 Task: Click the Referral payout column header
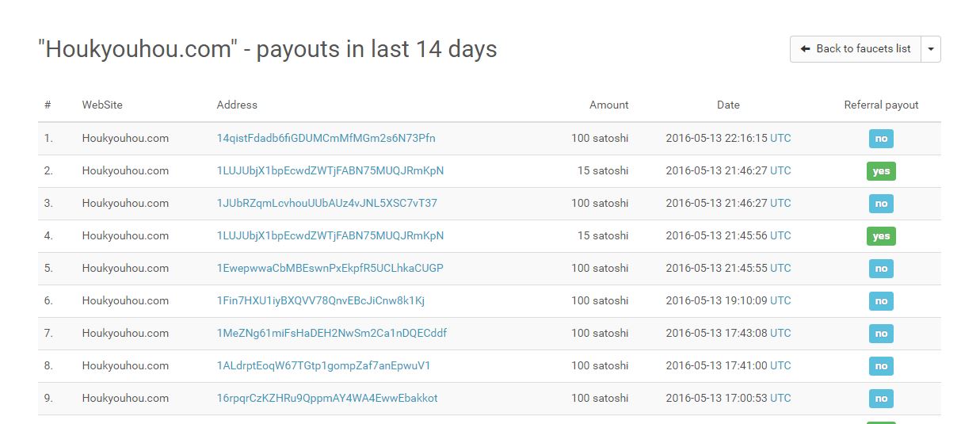pos(881,105)
